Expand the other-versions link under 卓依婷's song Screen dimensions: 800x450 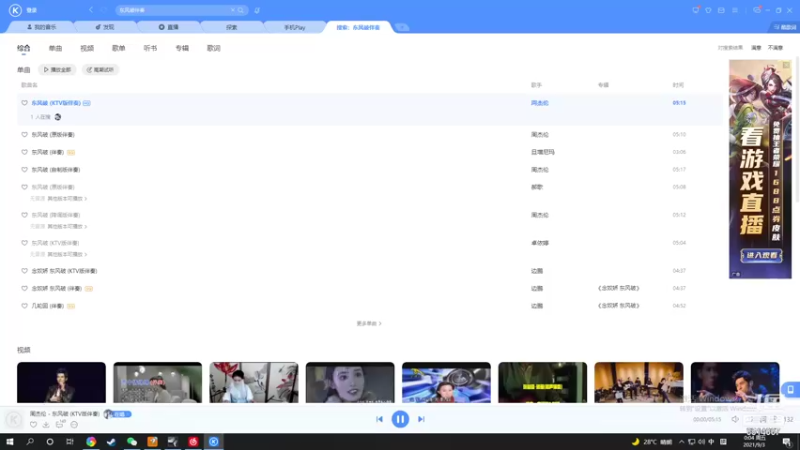67,254
